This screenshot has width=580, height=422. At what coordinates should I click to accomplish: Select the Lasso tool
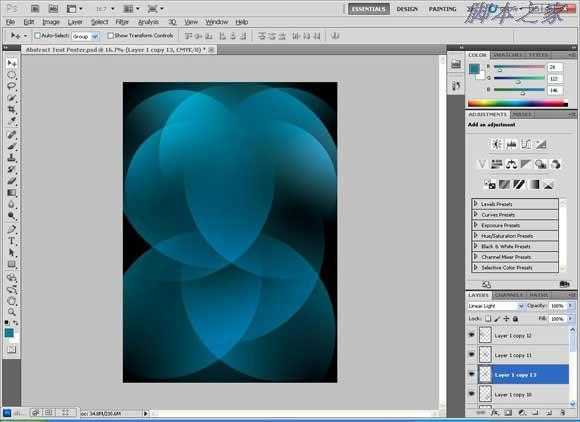(11, 87)
